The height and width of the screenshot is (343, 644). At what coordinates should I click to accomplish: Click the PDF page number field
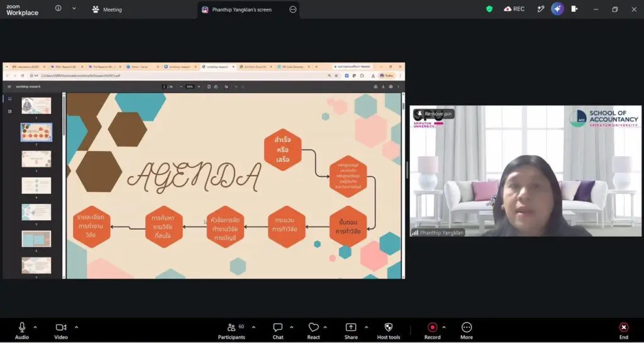(x=164, y=87)
